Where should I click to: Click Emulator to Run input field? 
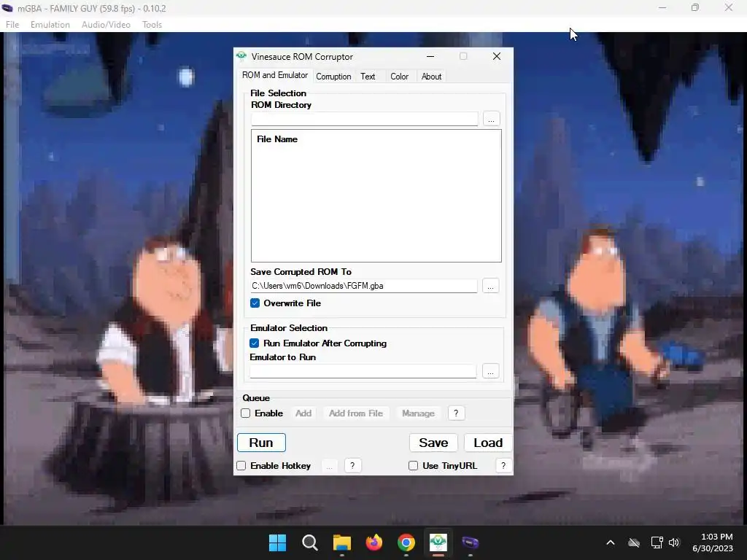[363, 371]
